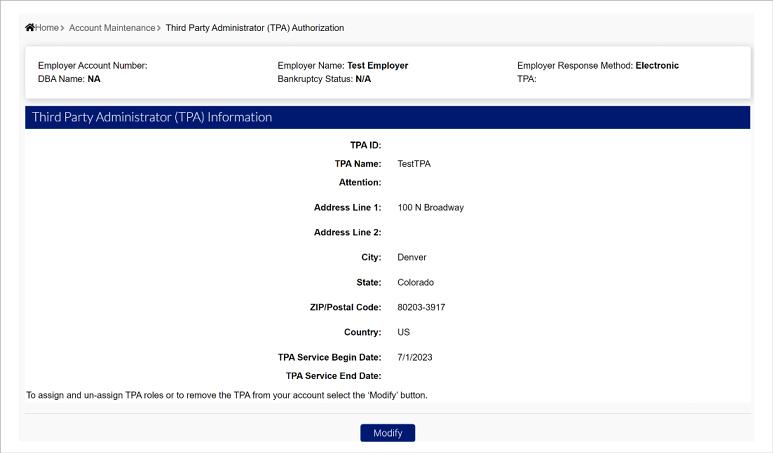773x453 pixels.
Task: Go to the Home breadcrumb link
Action: pyautogui.click(x=47, y=27)
